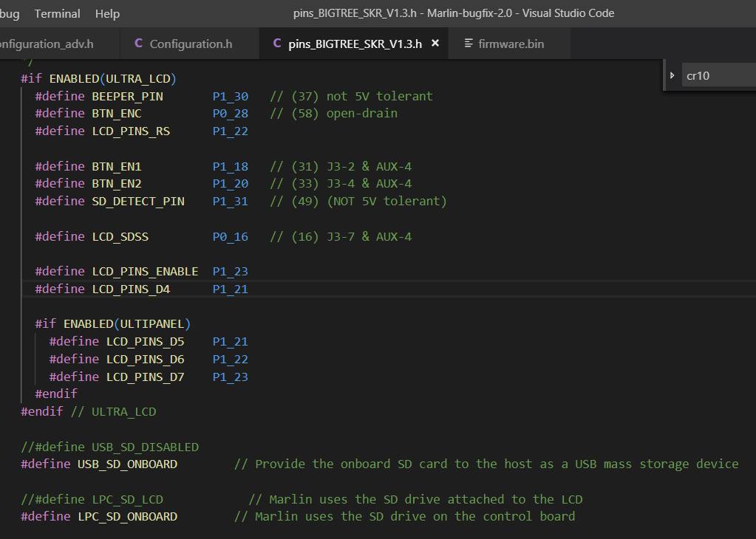Click the P1_30 pin value
The height and width of the screenshot is (539, 756).
231,96
